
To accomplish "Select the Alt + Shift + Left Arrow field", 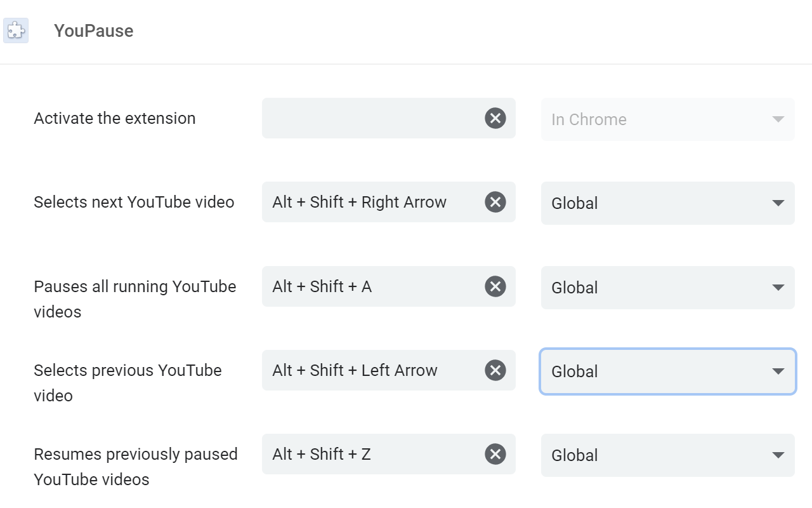I will click(358, 370).
